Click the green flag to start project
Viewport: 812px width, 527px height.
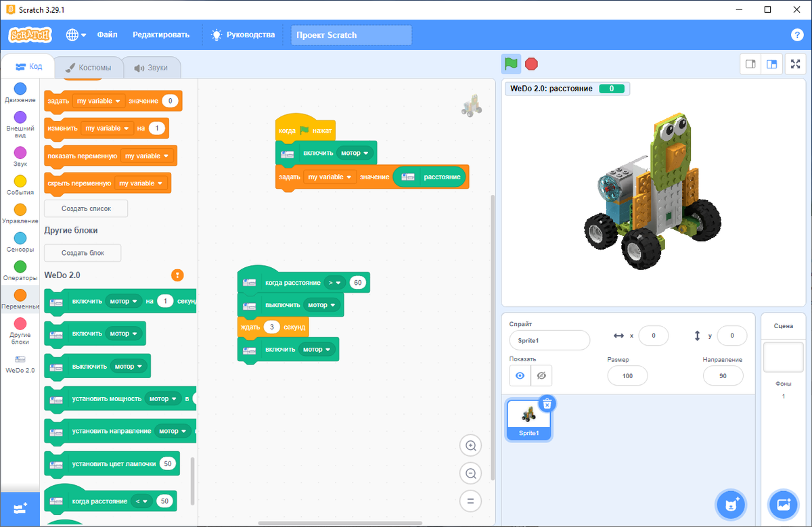[x=511, y=64]
